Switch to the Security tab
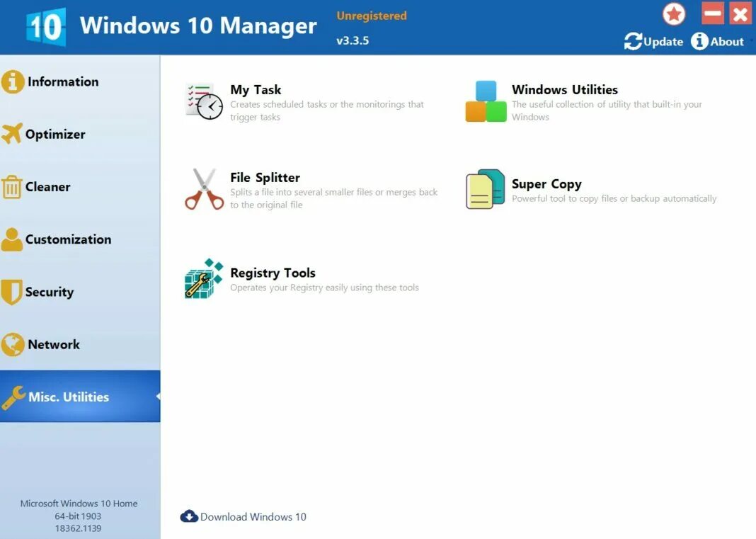The image size is (756, 539). (80, 292)
